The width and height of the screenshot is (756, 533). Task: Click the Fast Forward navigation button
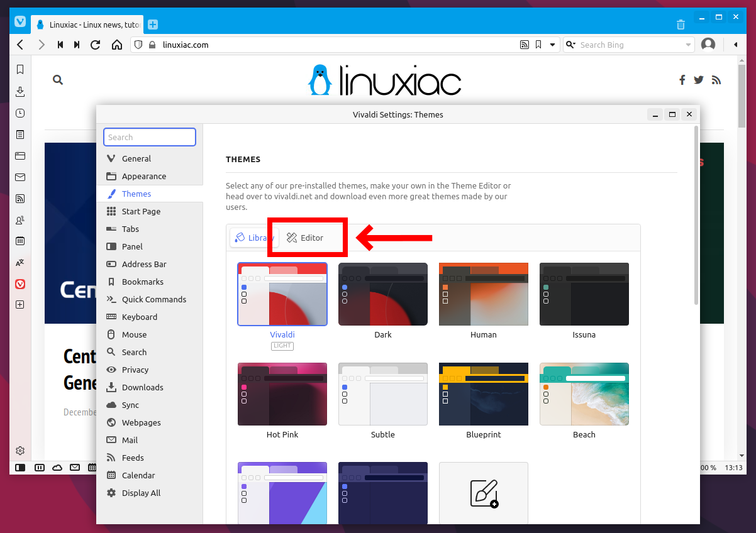[x=77, y=45]
